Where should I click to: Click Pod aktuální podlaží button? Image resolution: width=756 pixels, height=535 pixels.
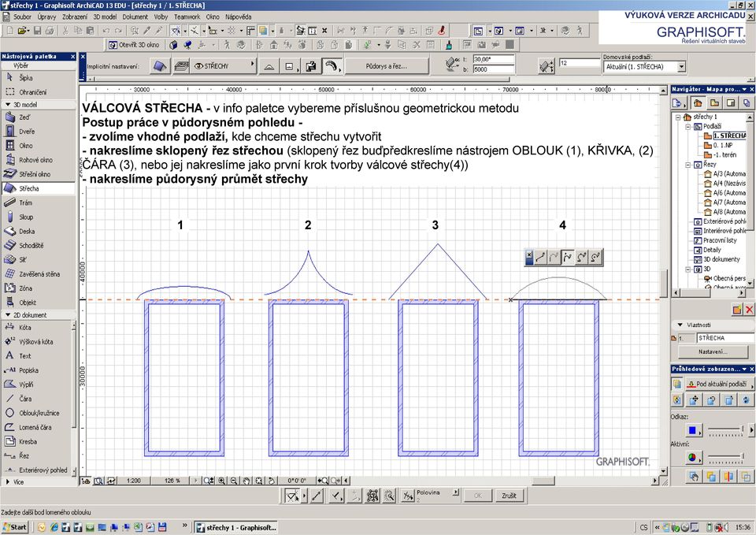pyautogui.click(x=720, y=384)
